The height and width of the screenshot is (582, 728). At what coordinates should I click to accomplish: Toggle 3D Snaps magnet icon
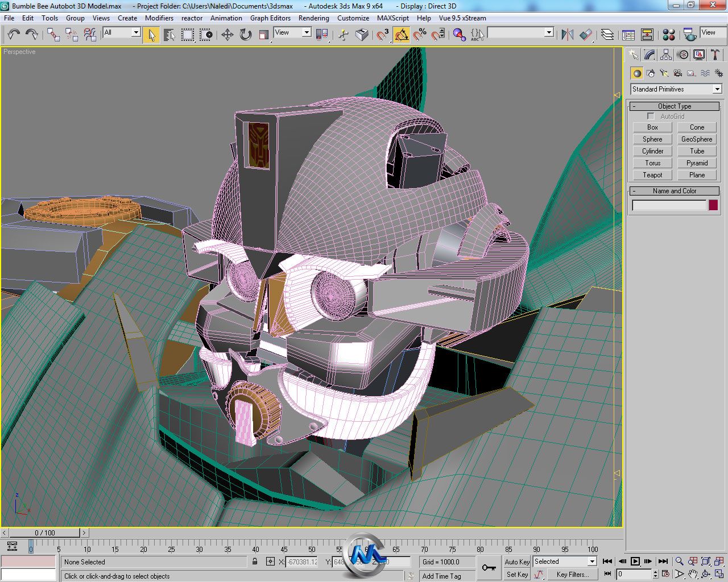point(383,35)
